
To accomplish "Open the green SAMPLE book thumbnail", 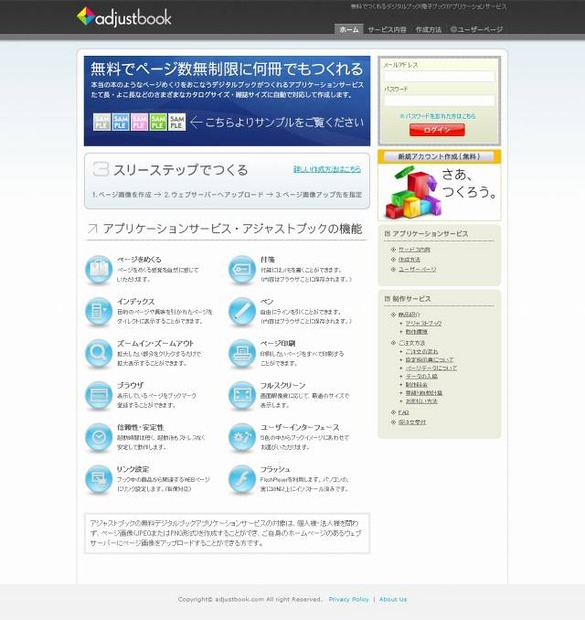I will pos(158,122).
